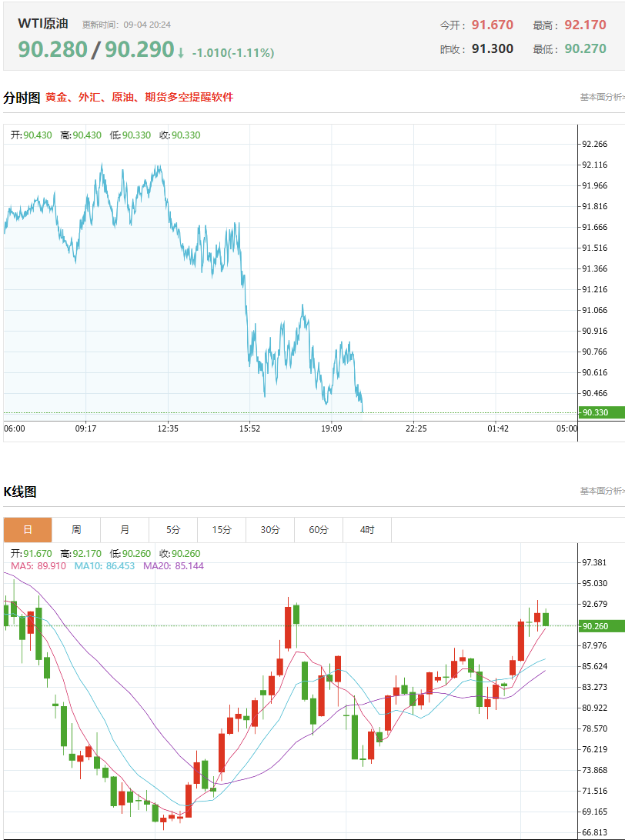Click the MA20 moving average label
Viewport: 625px width, 840px height.
click(x=173, y=565)
